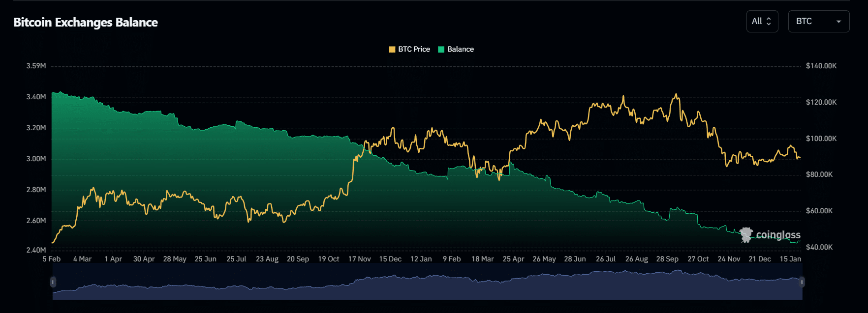This screenshot has width=868, height=313.
Task: Click the 3.00M balance axis label
Action: 36,159
